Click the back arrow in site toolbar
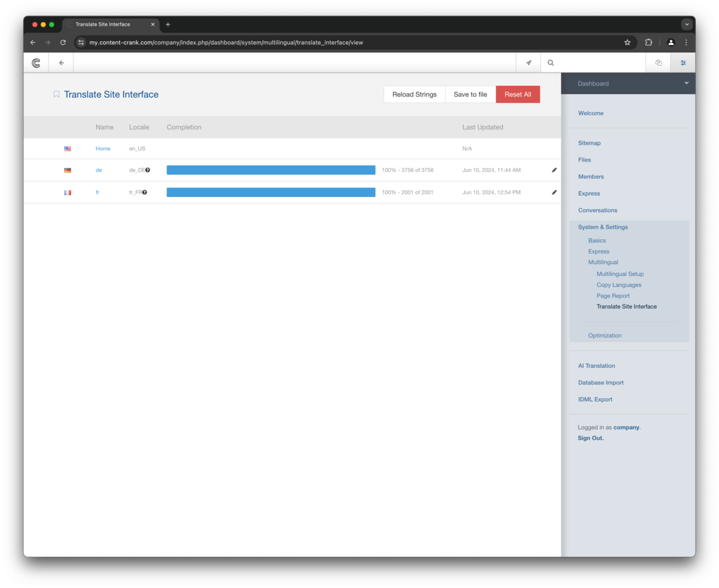Image resolution: width=719 pixels, height=588 pixels. [x=61, y=62]
